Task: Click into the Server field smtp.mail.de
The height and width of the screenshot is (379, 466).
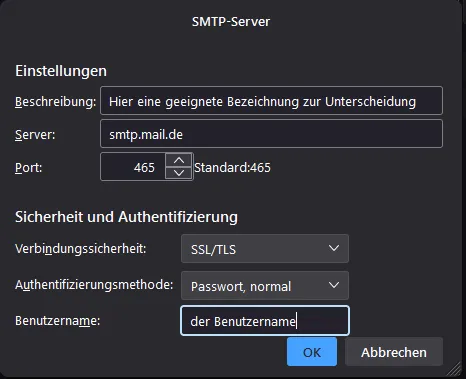Action: click(x=271, y=134)
